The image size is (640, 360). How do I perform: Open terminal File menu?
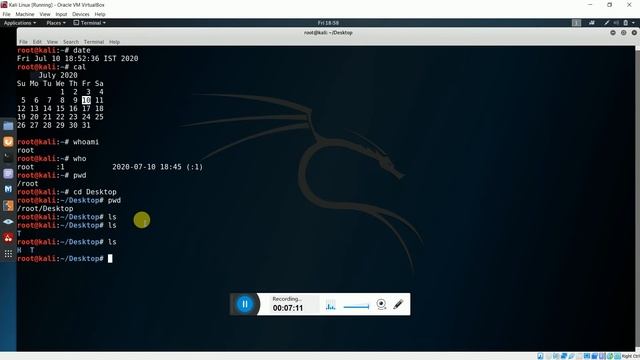[x=23, y=42]
